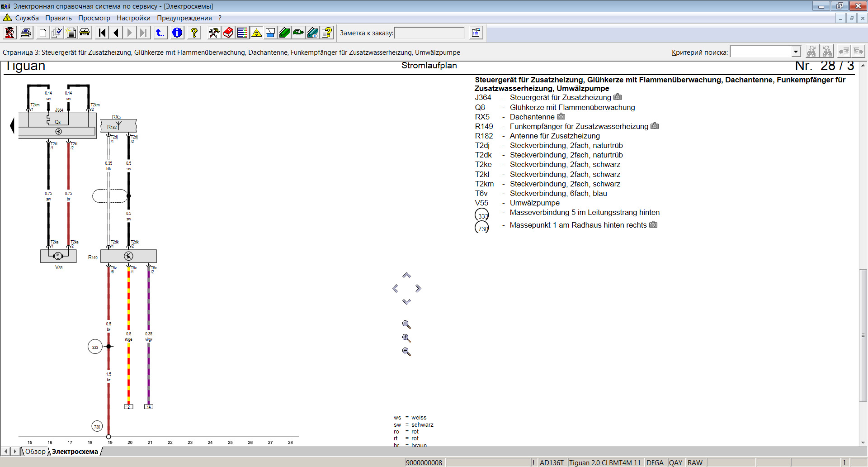The image size is (868, 467).
Task: Open the yellow question mark help icon
Action: click(194, 33)
